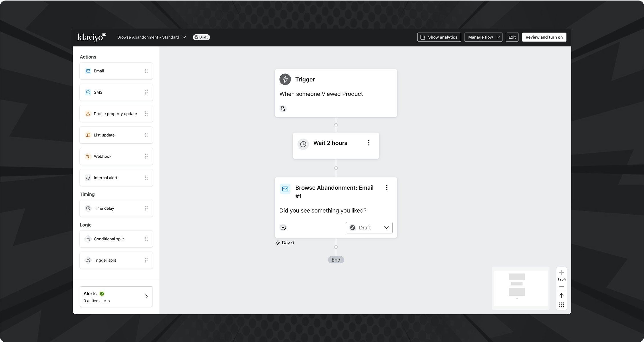Click Review and turn on button
This screenshot has height=342, width=644.
pos(544,37)
